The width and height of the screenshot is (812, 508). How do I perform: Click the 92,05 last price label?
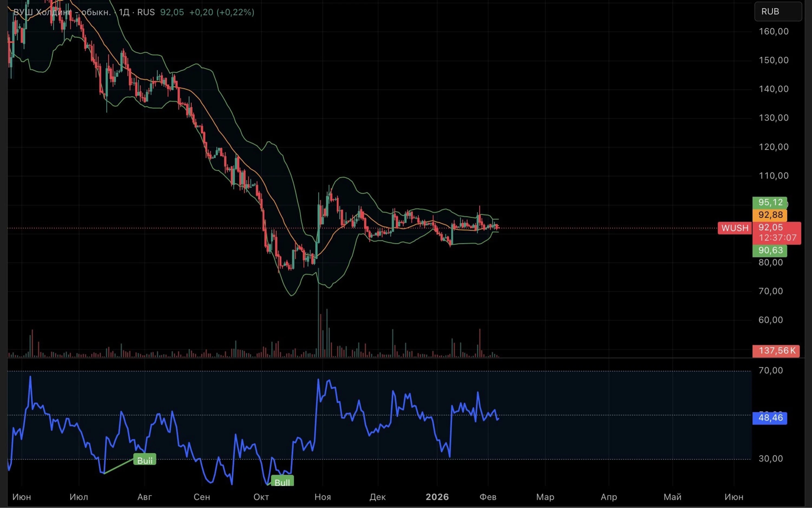(770, 227)
